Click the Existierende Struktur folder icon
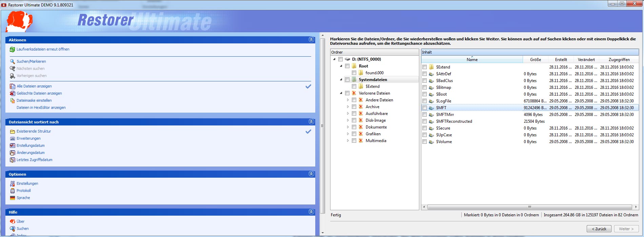Screen dimensions: 644x237 point(13,132)
